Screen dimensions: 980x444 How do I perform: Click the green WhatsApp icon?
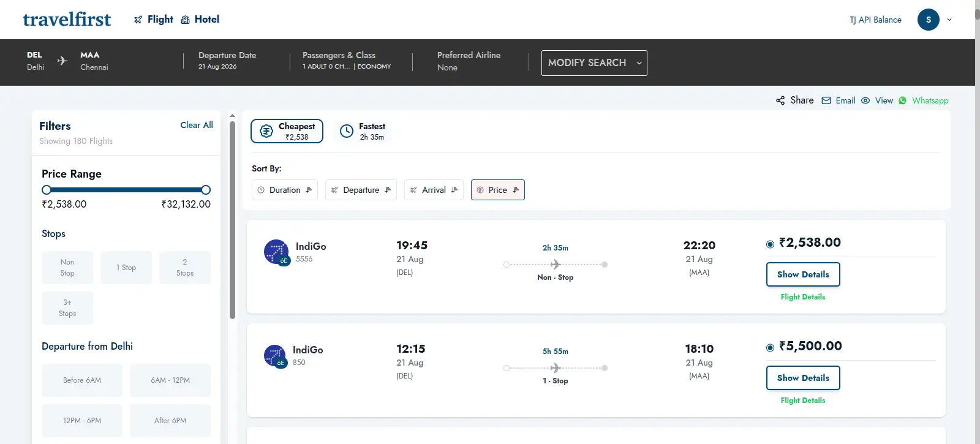[903, 100]
